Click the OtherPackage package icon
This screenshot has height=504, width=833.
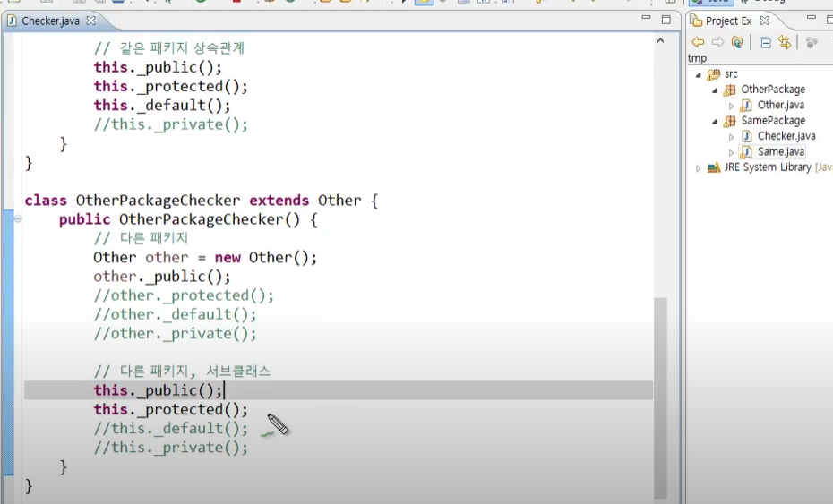(x=730, y=90)
